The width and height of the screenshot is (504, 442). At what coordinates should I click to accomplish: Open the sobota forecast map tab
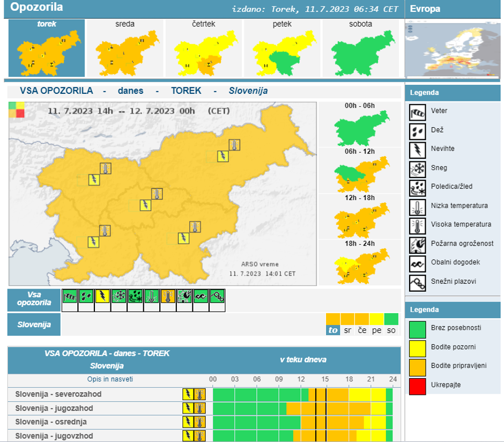pyautogui.click(x=360, y=48)
